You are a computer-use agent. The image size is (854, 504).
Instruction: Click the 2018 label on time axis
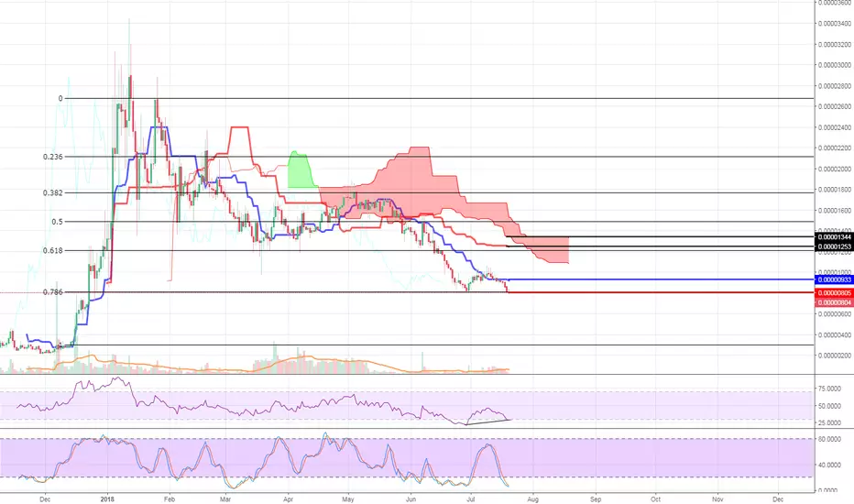click(108, 499)
